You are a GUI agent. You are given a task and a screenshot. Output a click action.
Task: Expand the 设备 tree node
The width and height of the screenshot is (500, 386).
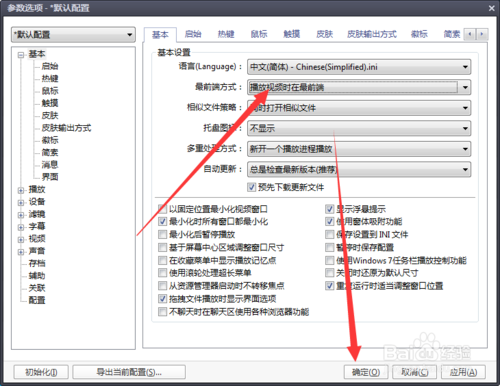pos(21,203)
